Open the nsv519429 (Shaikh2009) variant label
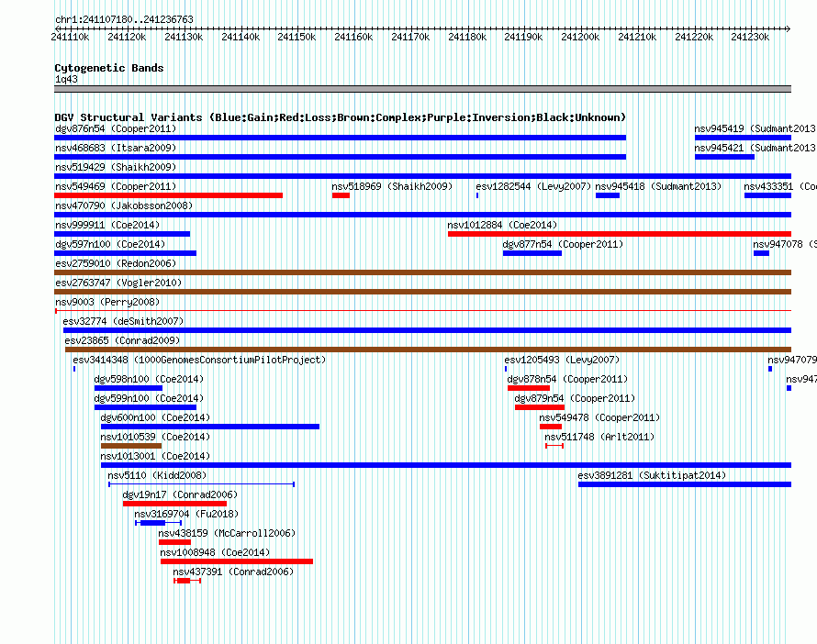The width and height of the screenshot is (817, 644). 116,167
